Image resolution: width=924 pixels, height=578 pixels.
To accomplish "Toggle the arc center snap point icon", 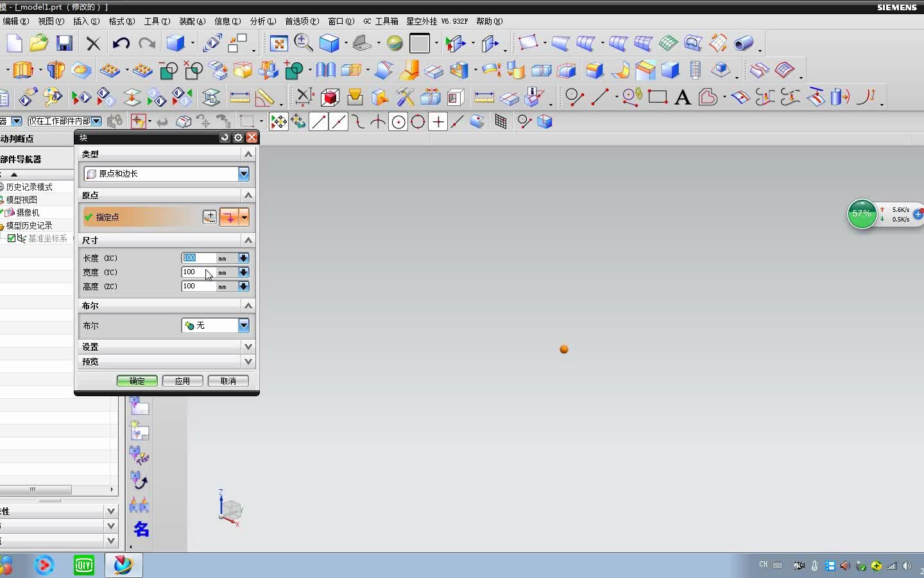I will pyautogui.click(x=398, y=121).
